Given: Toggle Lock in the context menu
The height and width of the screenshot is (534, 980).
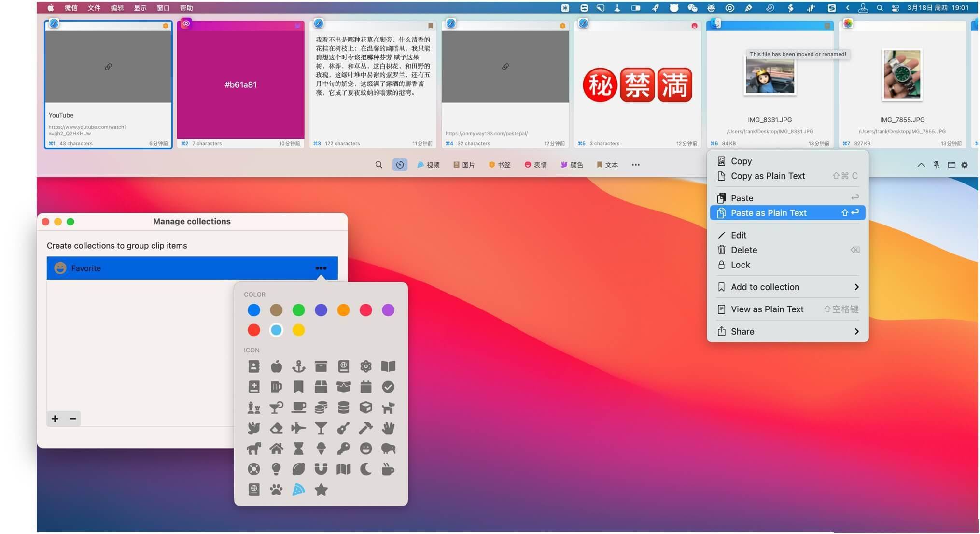Looking at the screenshot, I should click(740, 265).
